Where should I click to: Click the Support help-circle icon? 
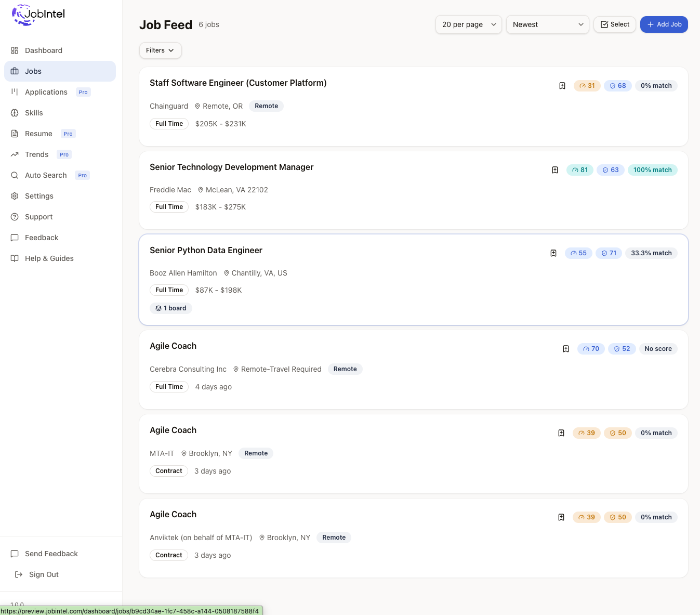(15, 217)
